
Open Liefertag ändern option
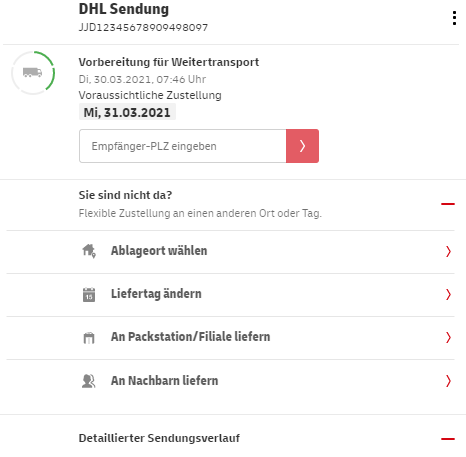[230, 295]
